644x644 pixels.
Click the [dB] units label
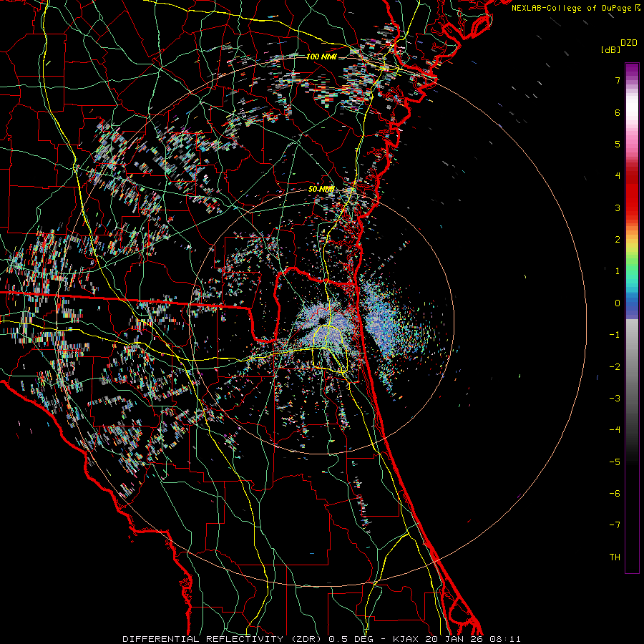(x=610, y=50)
